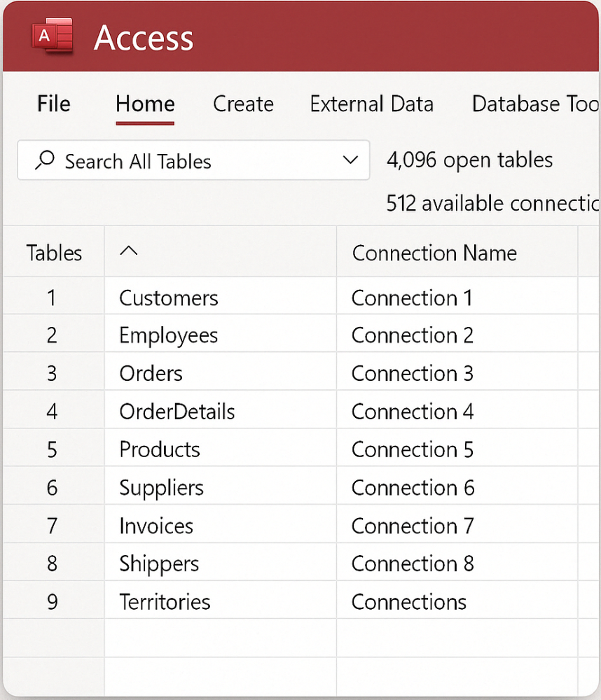Click the magnifier search icon

coord(45,160)
